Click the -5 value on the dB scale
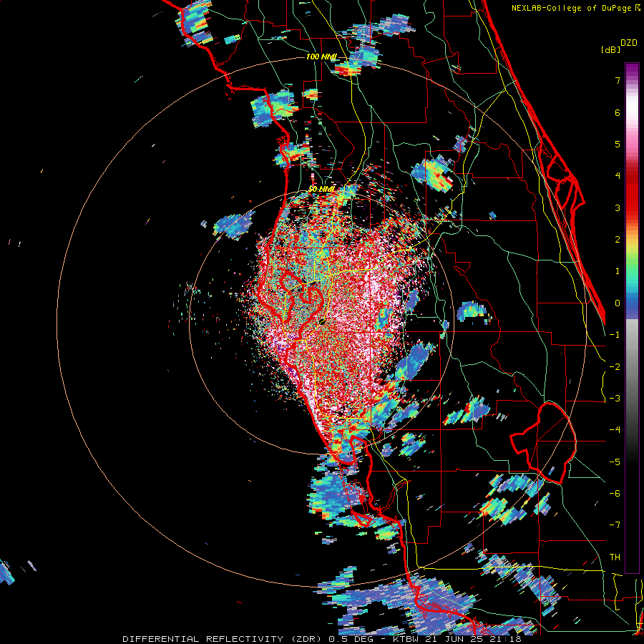 click(x=615, y=462)
